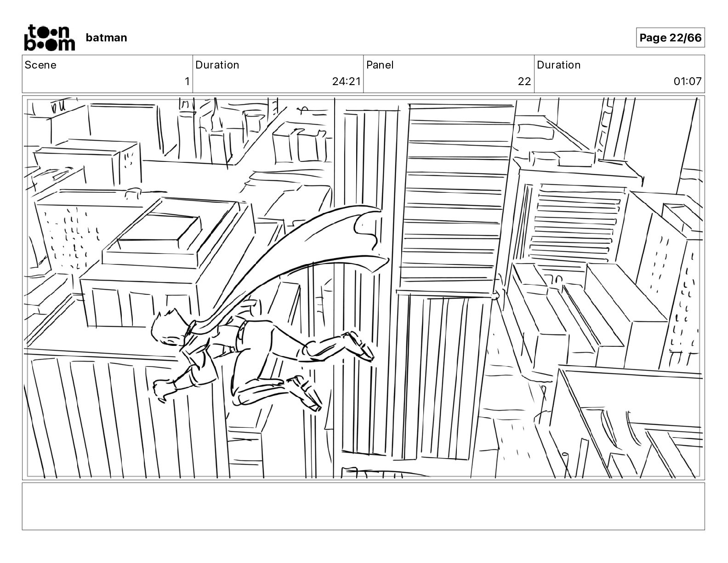Select the panel number value '22'
The width and height of the screenshot is (728, 563).
[524, 81]
